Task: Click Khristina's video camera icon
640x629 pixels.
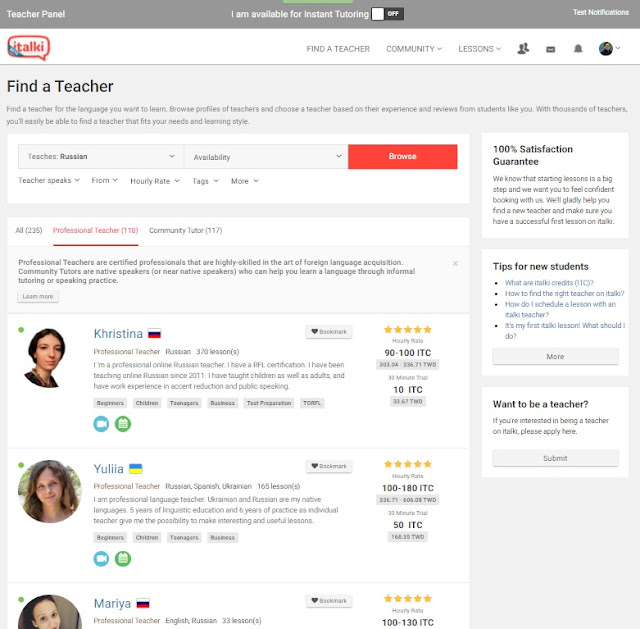Action: point(101,424)
